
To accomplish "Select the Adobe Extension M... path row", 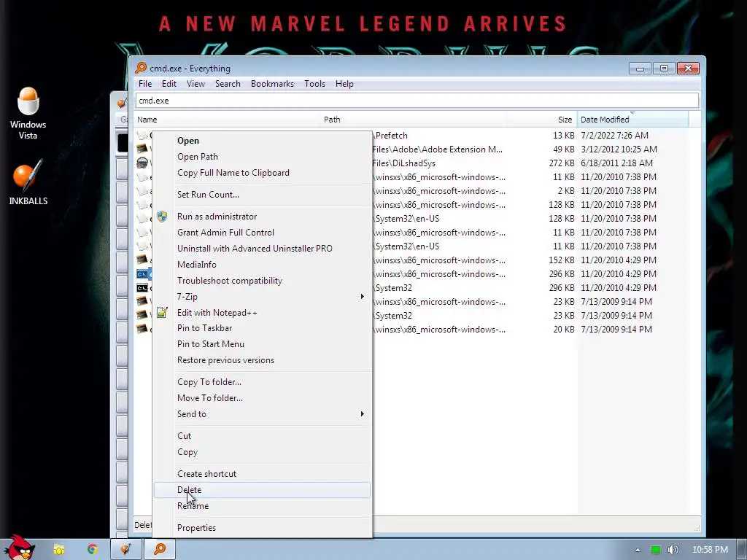I will 417,149.
